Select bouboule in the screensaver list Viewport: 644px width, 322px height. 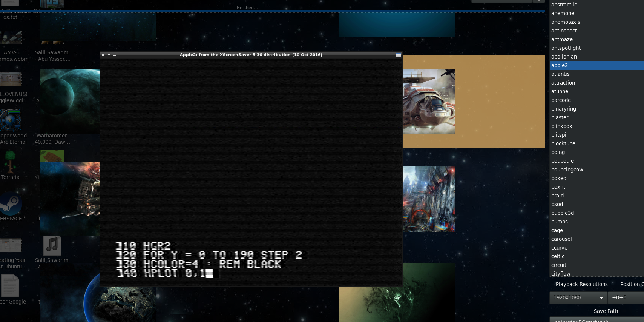pos(596,161)
